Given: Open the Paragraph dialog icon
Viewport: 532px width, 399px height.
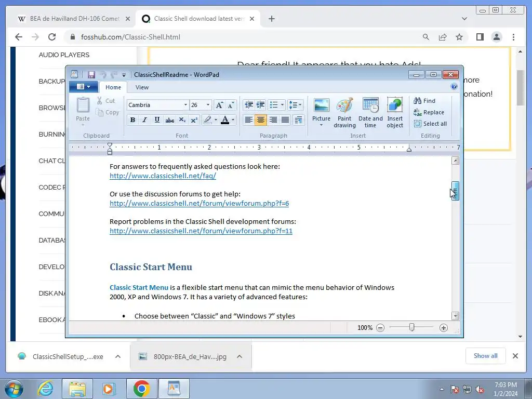Looking at the screenshot, I should (x=299, y=120).
